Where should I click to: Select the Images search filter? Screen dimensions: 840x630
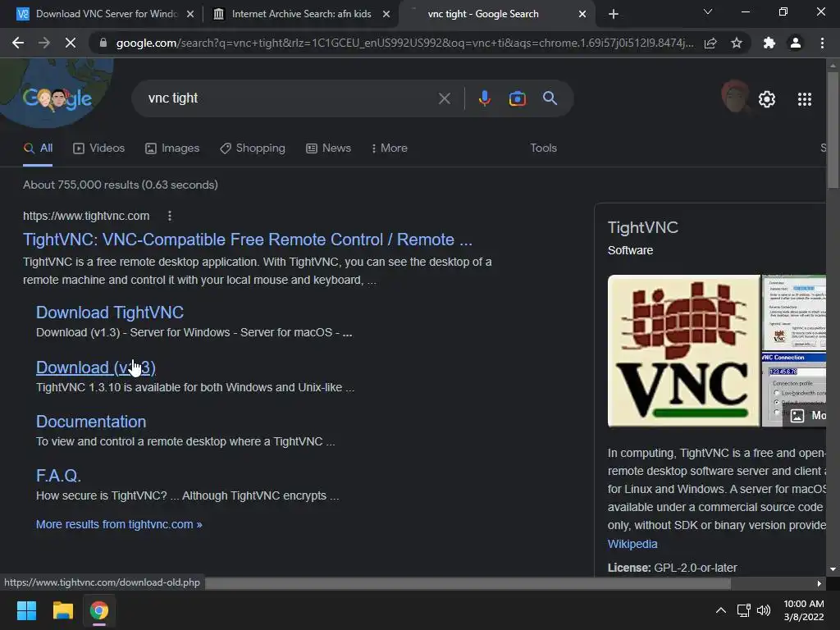pos(172,148)
